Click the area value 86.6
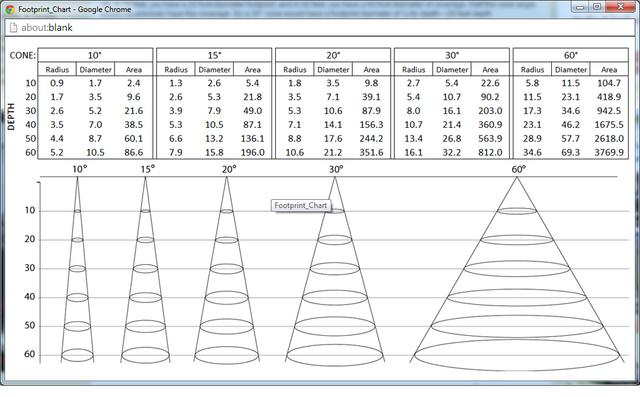 click(134, 153)
